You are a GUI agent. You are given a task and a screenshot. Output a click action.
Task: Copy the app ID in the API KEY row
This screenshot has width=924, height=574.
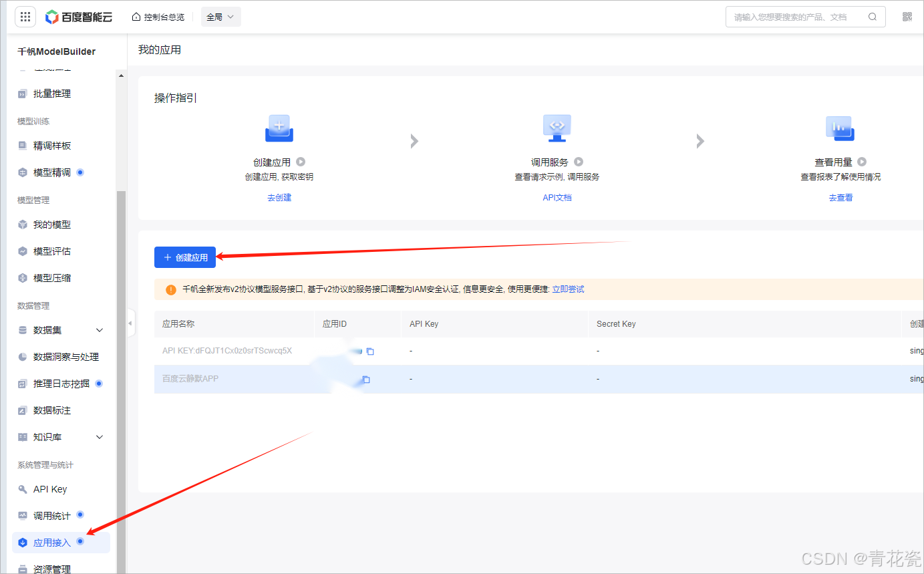370,351
